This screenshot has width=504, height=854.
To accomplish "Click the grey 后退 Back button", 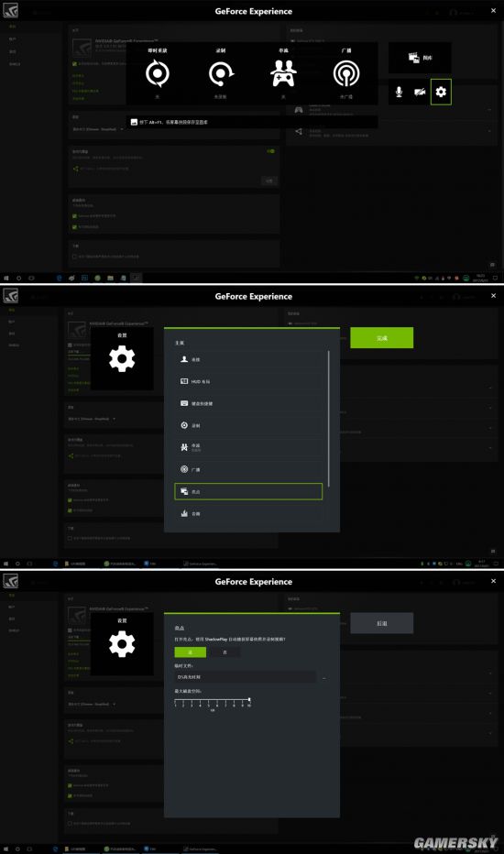I will (381, 623).
